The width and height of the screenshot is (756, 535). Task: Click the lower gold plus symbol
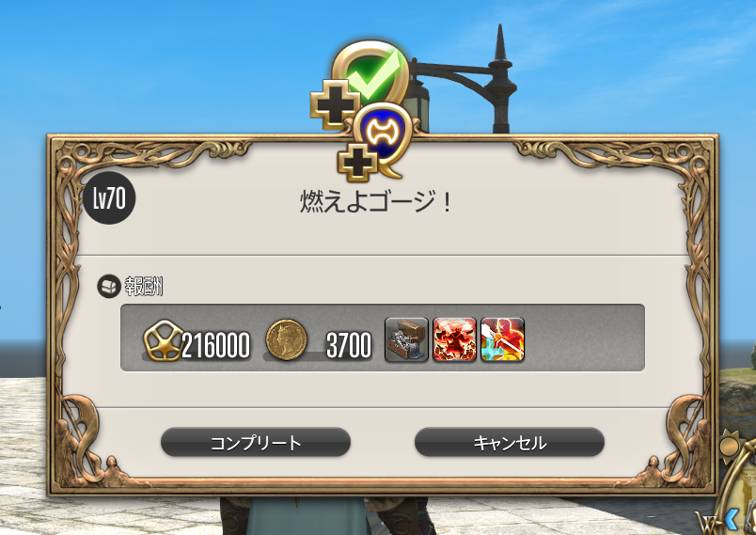pyautogui.click(x=357, y=163)
